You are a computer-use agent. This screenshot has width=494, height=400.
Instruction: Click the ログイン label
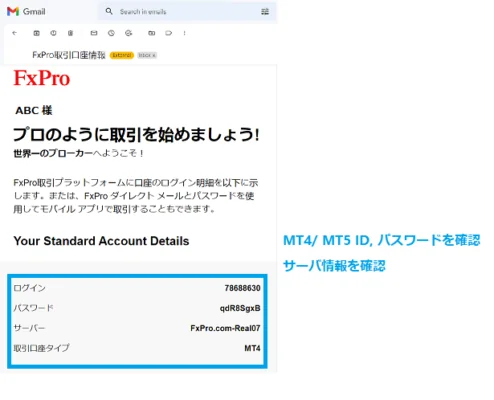[x=29, y=288]
